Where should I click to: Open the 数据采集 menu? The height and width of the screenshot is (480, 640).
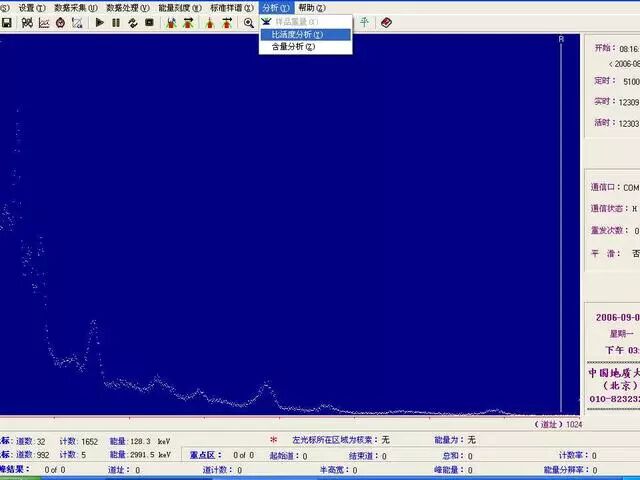tap(76, 8)
